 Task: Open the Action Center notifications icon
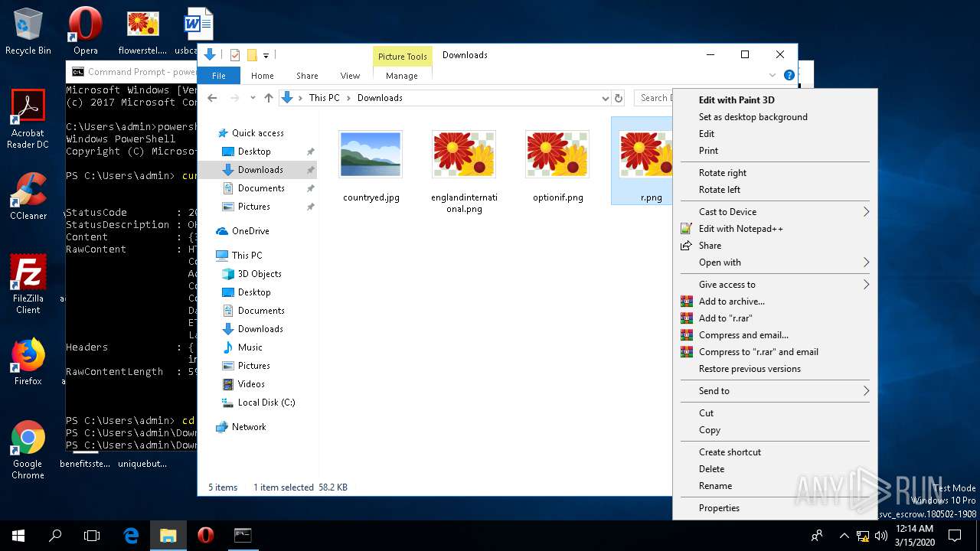tap(955, 536)
